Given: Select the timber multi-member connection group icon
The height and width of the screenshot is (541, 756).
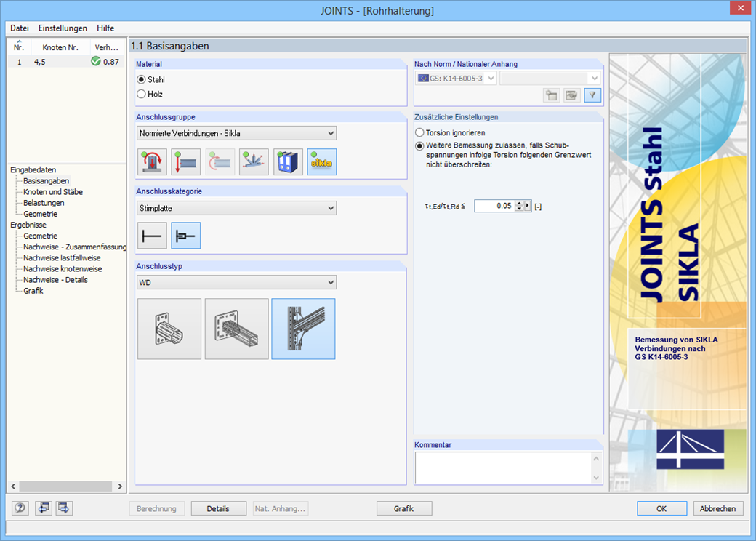Looking at the screenshot, I should click(254, 161).
